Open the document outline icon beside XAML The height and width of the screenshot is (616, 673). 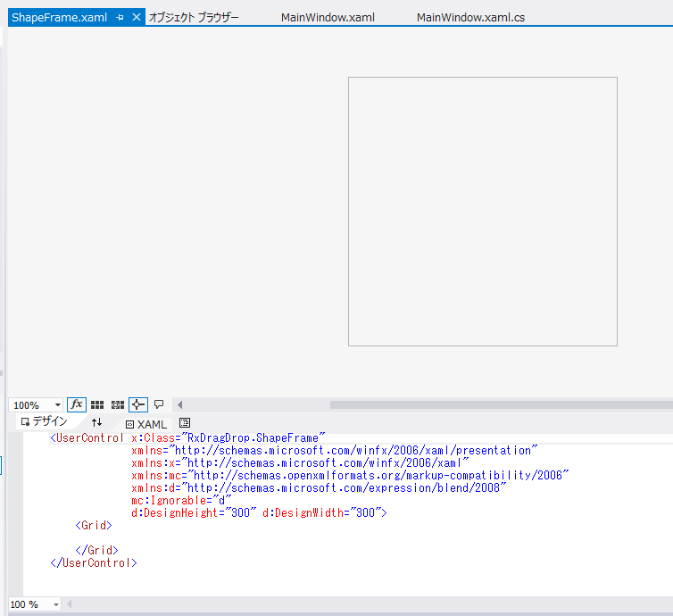click(185, 423)
